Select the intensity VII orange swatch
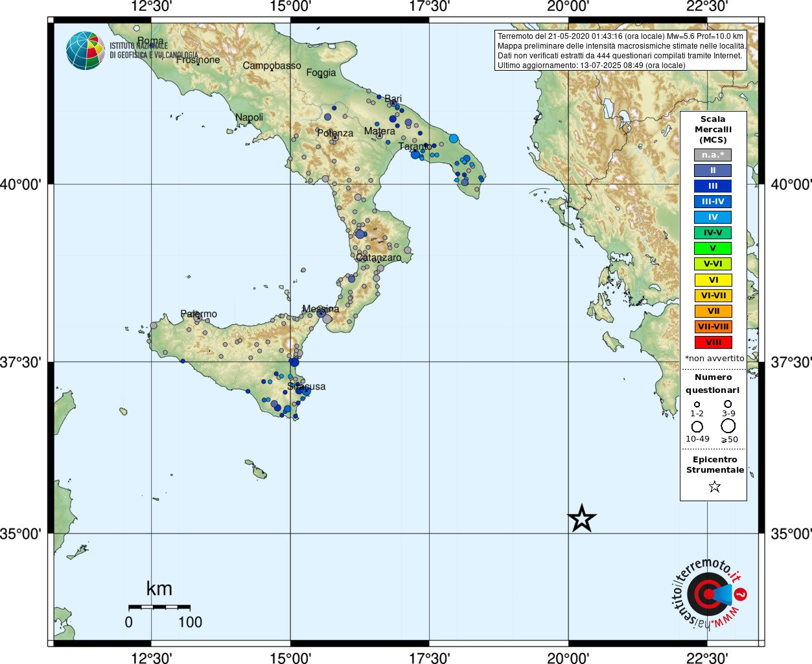812x664 pixels. pos(713,311)
